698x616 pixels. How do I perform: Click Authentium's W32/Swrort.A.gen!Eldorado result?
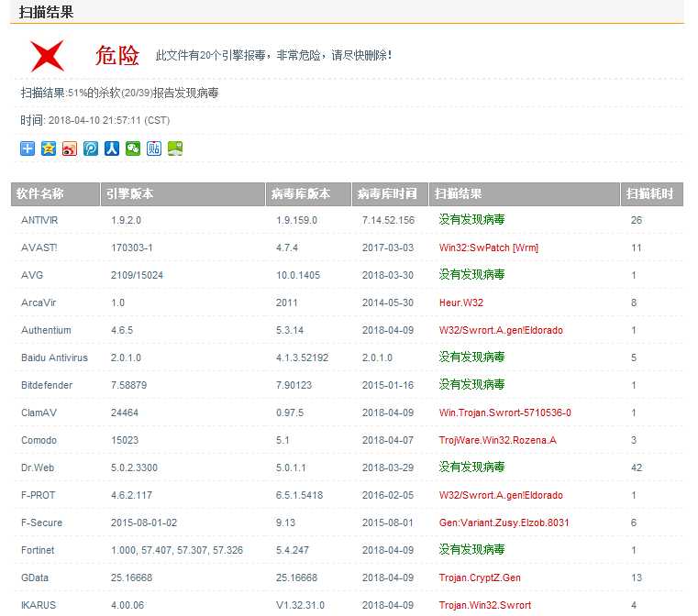501,331
